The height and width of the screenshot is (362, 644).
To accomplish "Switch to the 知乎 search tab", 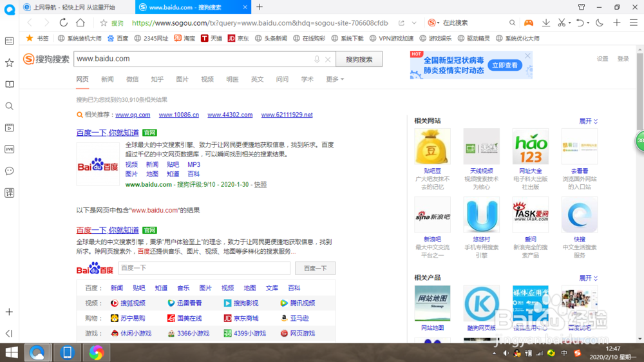I will 157,79.
